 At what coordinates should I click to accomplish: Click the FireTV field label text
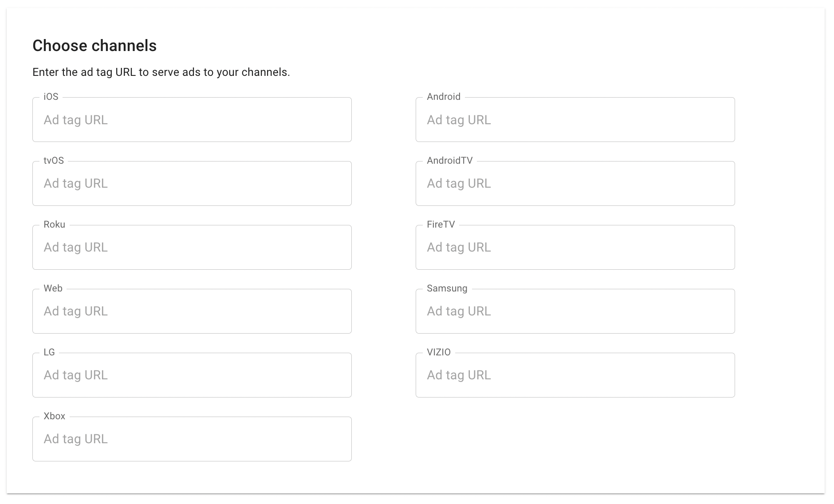coord(441,224)
